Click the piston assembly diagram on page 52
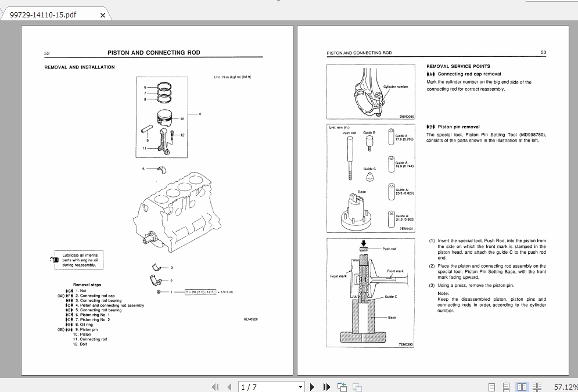The image size is (578, 392). pos(161,116)
